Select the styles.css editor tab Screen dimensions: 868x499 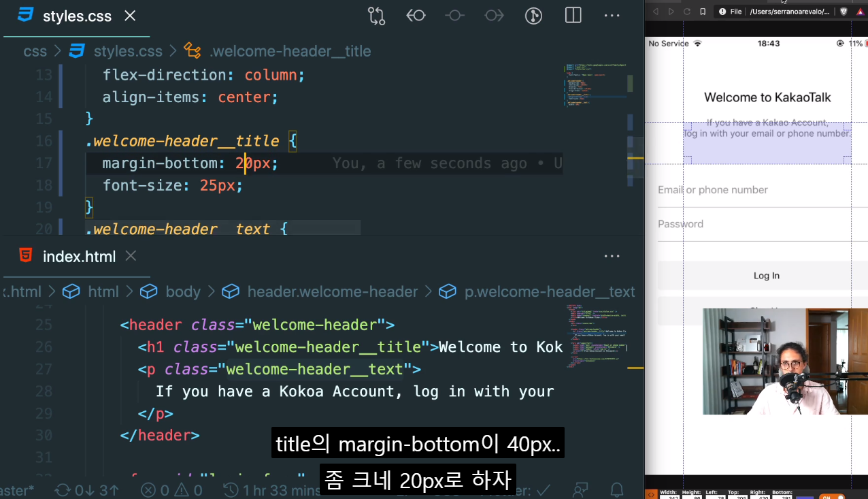[x=77, y=16]
